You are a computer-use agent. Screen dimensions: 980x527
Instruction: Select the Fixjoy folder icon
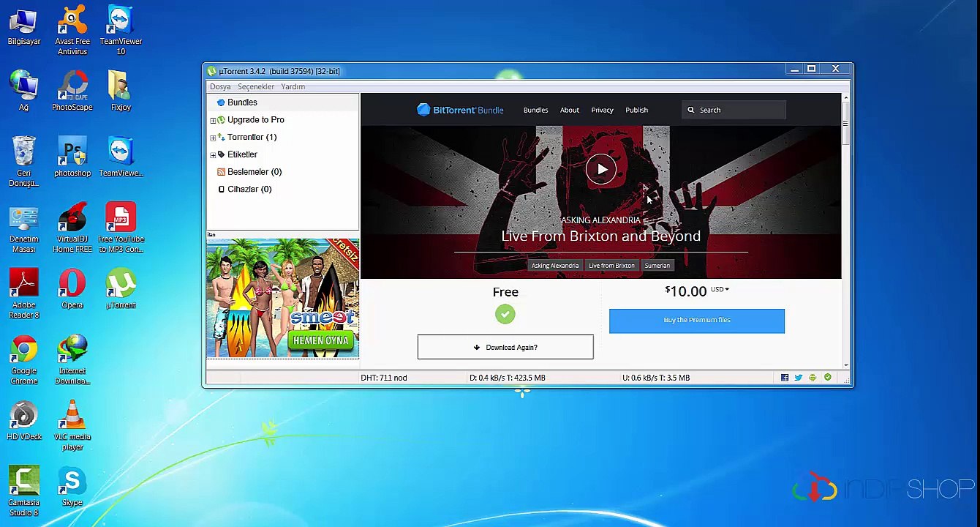(121, 91)
